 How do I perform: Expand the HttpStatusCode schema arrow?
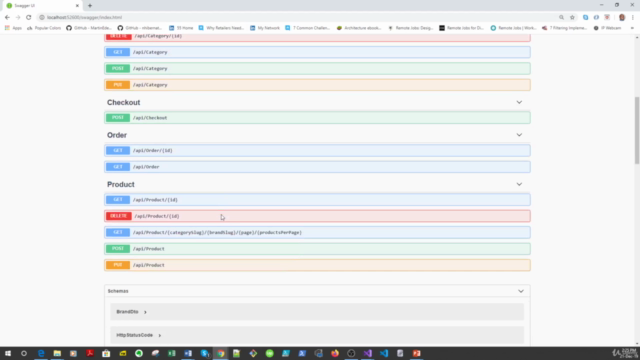(x=160, y=336)
